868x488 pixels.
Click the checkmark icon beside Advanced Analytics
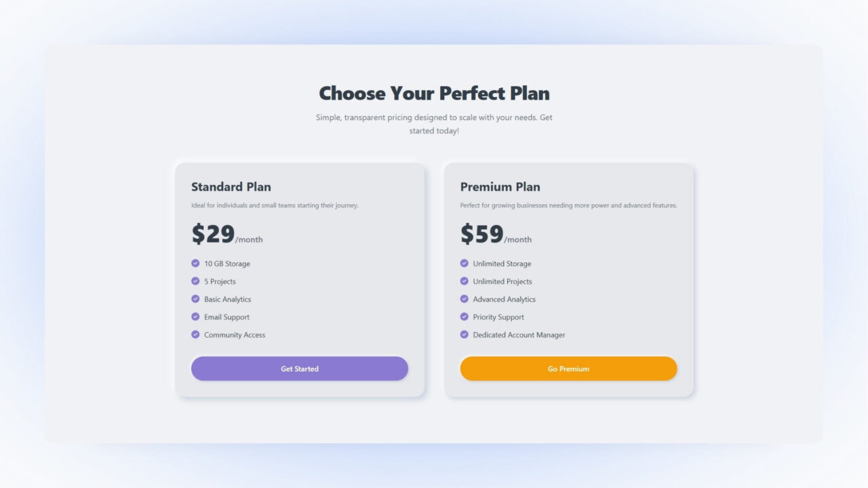[x=464, y=299]
